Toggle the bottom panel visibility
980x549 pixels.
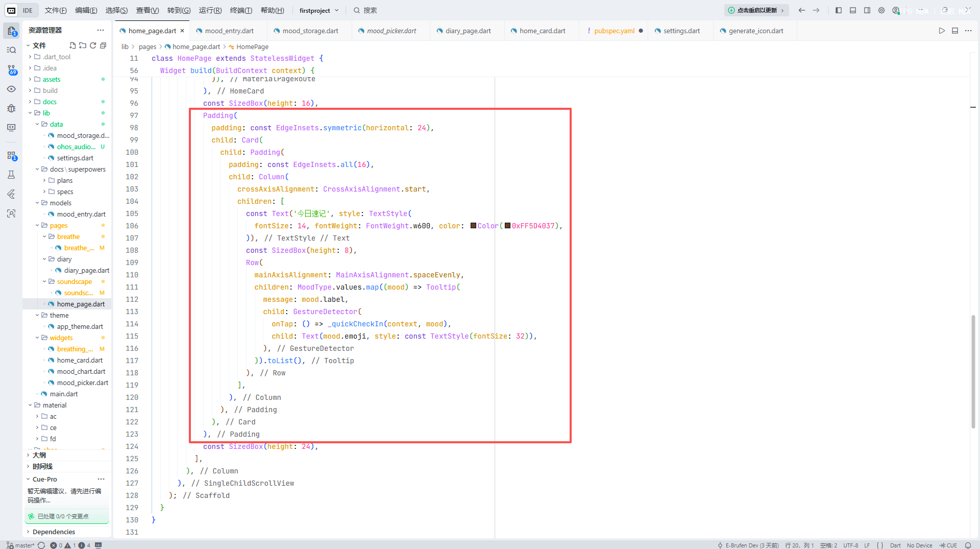[x=853, y=10]
